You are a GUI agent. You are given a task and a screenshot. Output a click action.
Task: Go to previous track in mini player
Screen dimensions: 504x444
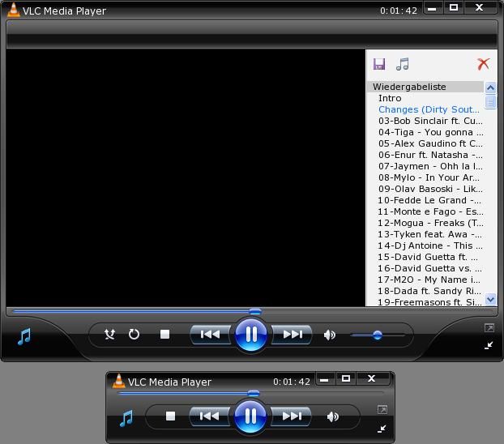(210, 416)
